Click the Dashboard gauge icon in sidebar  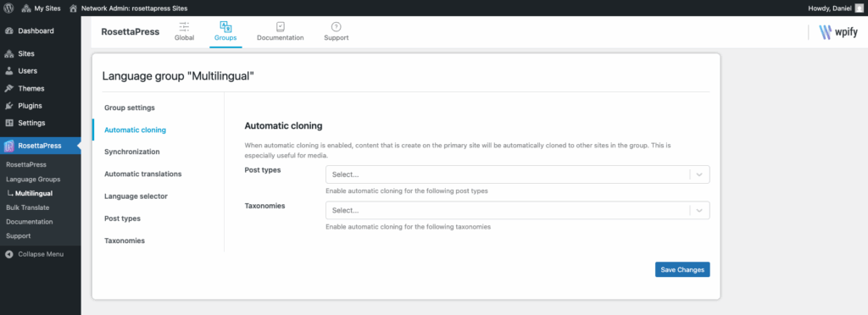8,31
